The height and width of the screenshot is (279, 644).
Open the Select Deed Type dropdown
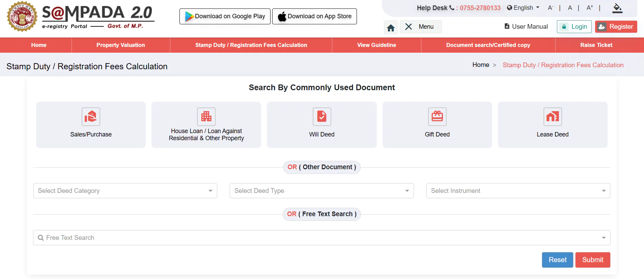pos(322,191)
